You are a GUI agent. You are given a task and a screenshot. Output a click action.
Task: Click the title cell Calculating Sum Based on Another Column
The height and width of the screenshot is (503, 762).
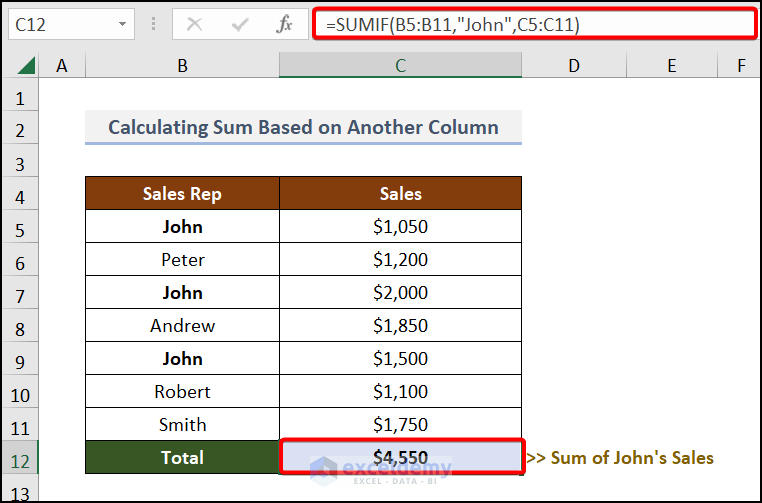303,128
